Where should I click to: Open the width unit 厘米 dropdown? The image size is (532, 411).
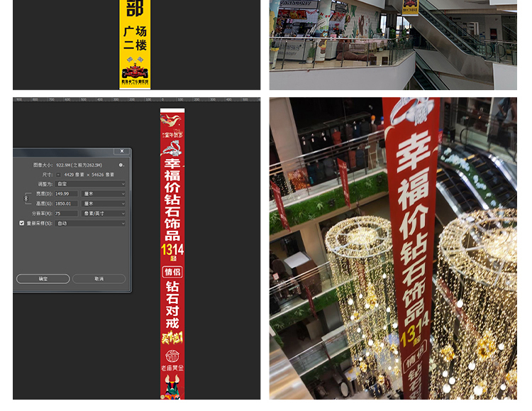click(103, 194)
